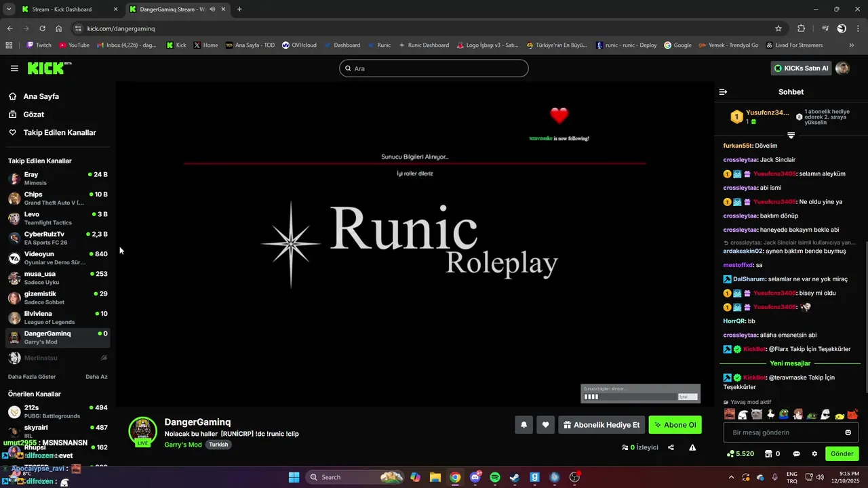Screen dimensions: 868x488
Task: Open Discord from taskbar
Action: tap(475, 477)
